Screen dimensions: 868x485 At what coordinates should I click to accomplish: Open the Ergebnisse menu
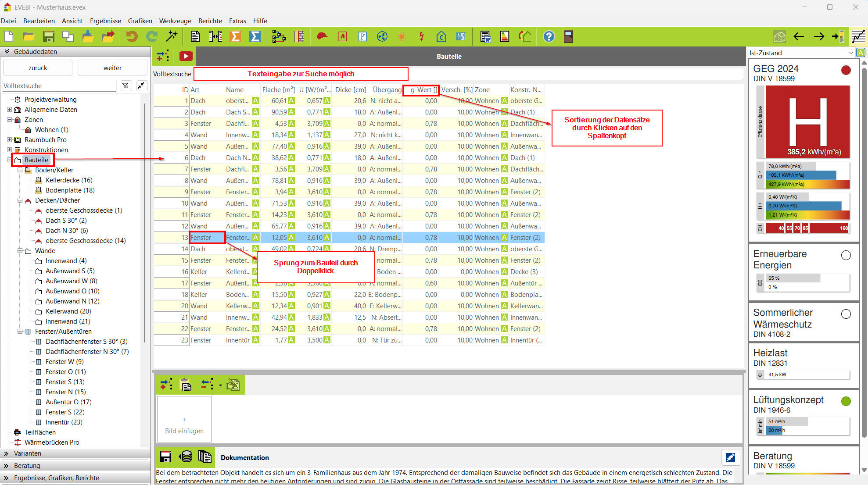tap(105, 21)
